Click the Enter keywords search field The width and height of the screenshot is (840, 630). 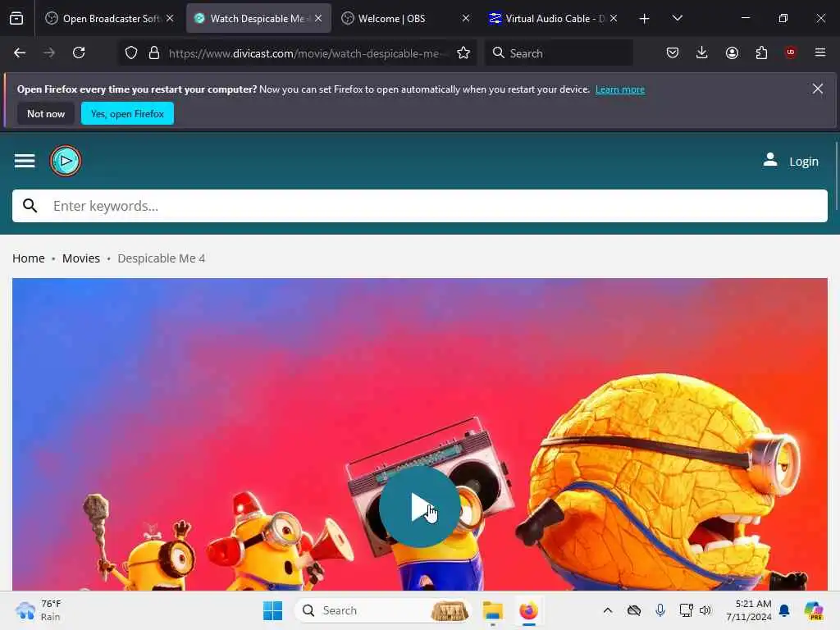pos(420,206)
